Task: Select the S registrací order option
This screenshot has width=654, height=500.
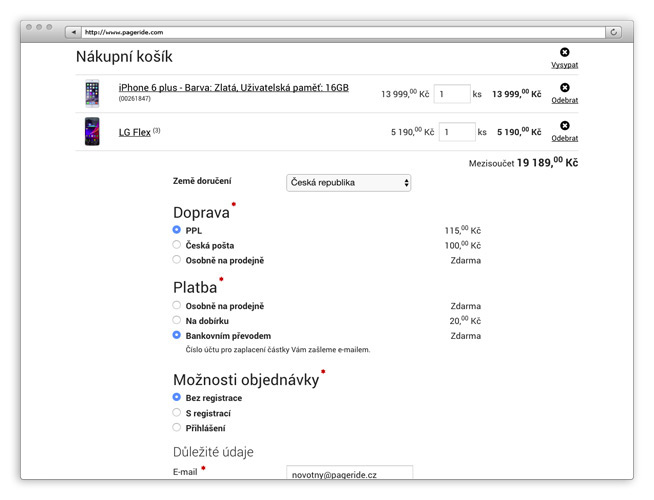Action: coord(177,413)
